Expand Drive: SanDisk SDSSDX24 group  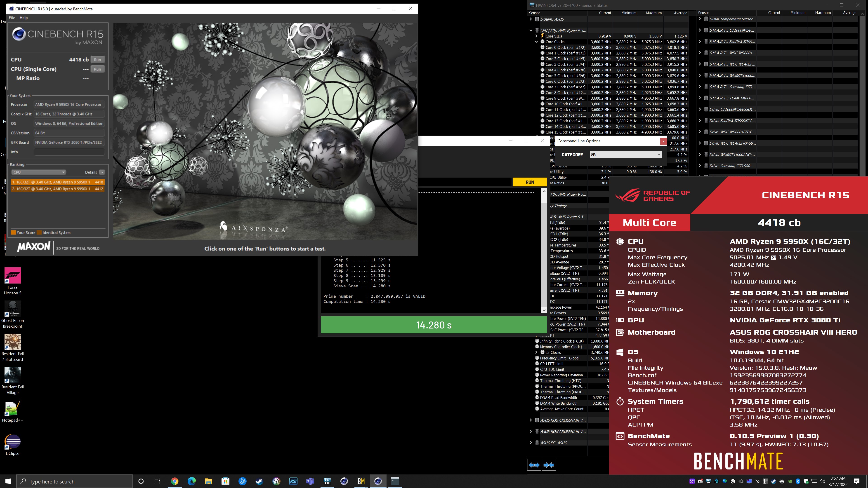[700, 121]
